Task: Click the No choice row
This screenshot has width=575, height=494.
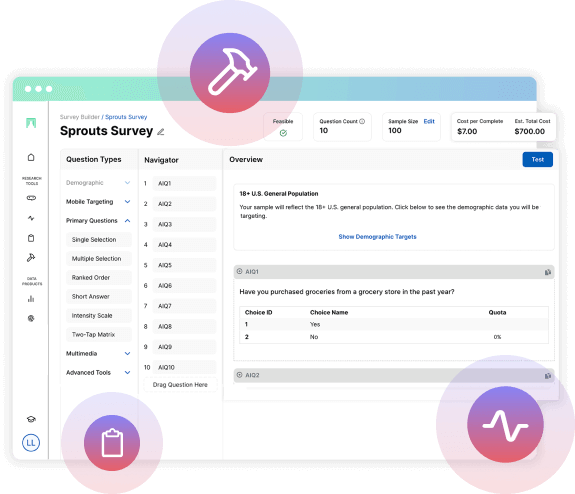Action: click(x=394, y=337)
